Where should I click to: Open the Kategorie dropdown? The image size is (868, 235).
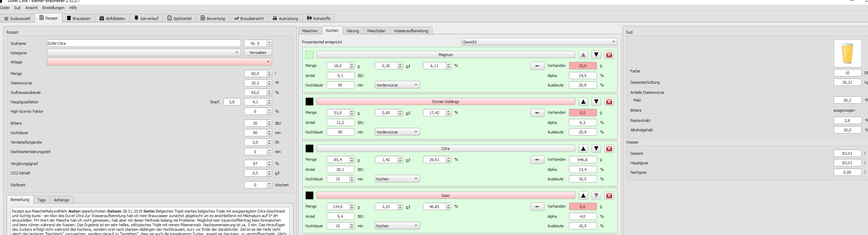coord(144,53)
